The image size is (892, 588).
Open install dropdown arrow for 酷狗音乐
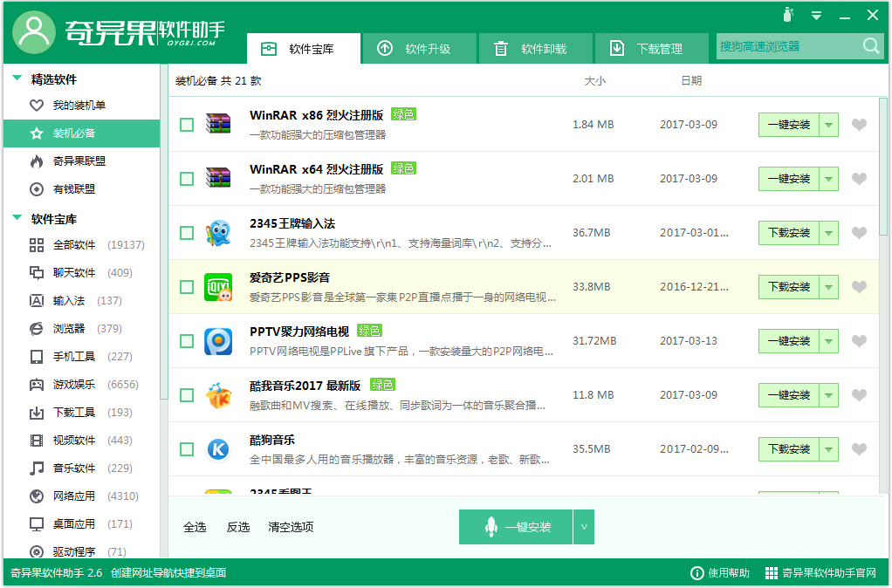coord(829,449)
